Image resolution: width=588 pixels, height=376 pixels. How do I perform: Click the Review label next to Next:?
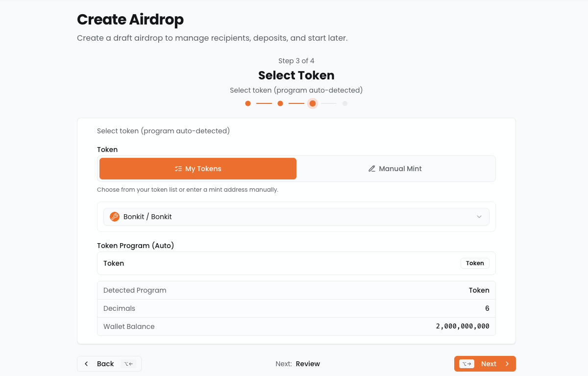[308, 364]
